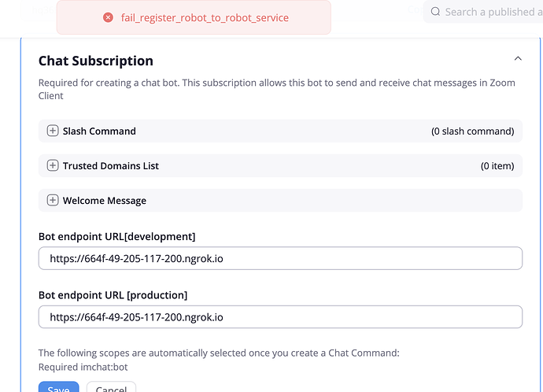
Task: Click the plus icon beside Slash Command
Action: tap(53, 131)
